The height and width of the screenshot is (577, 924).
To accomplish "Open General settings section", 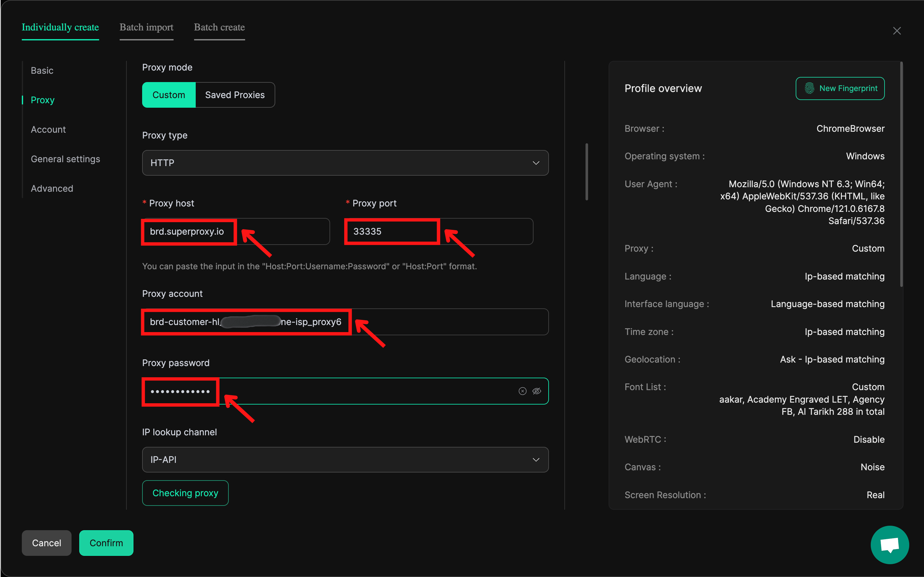I will [65, 159].
